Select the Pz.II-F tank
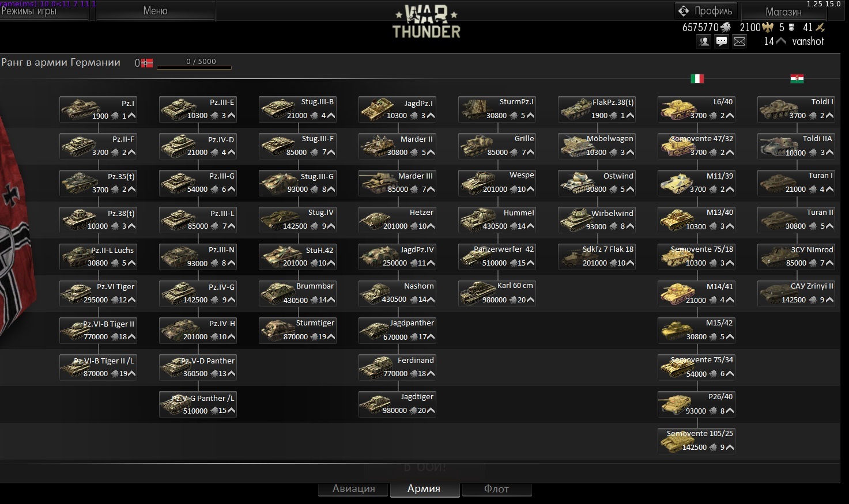 point(98,146)
